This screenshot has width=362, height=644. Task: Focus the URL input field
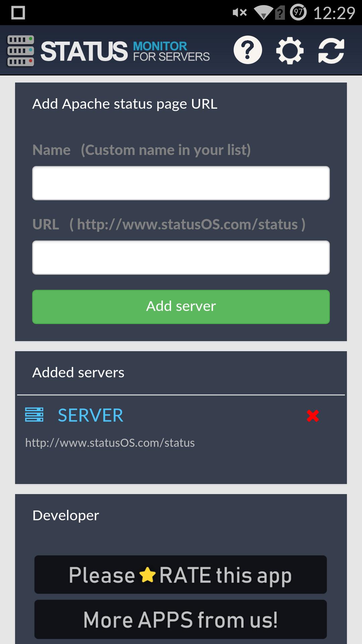181,258
